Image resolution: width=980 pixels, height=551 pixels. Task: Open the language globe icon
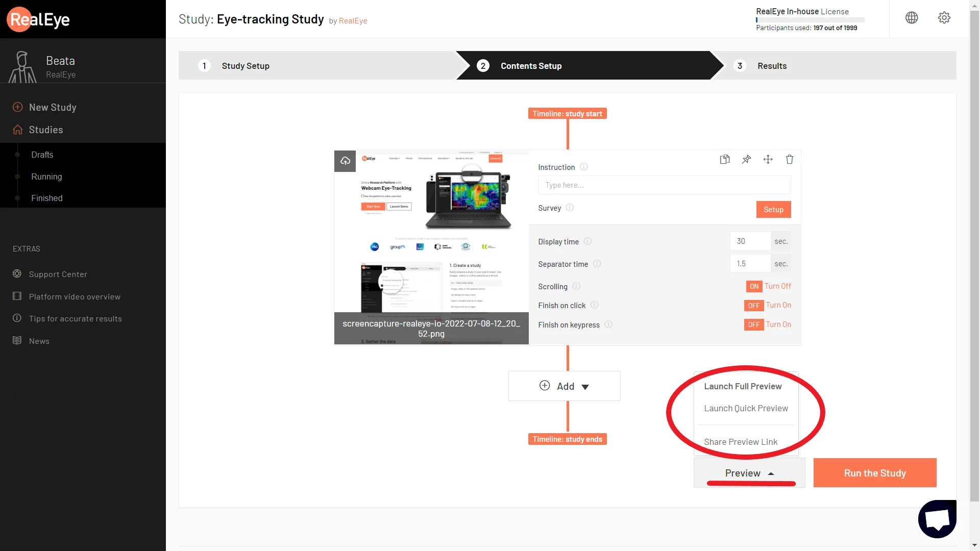(x=912, y=18)
